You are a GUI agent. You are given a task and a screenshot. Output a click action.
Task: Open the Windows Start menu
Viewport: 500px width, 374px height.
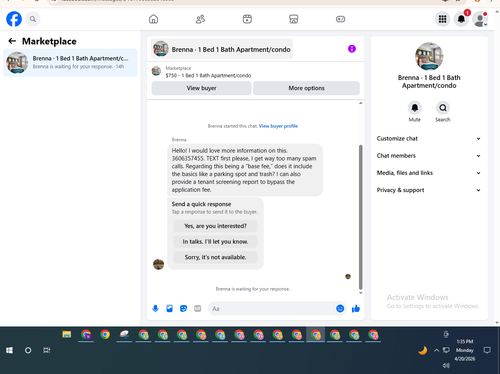coord(9,350)
